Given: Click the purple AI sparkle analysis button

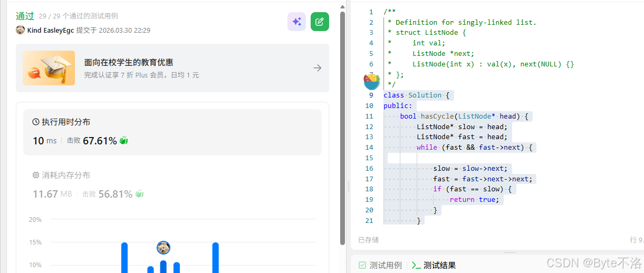Looking at the screenshot, I should pos(296,22).
